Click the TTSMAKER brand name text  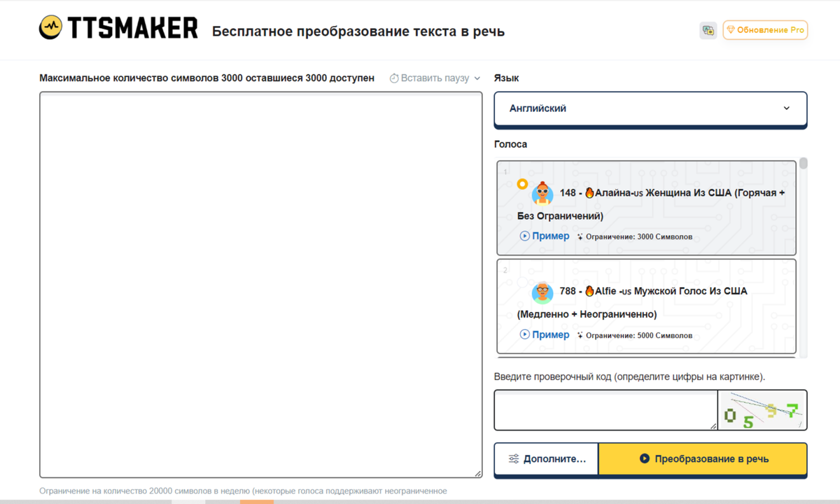(x=132, y=28)
